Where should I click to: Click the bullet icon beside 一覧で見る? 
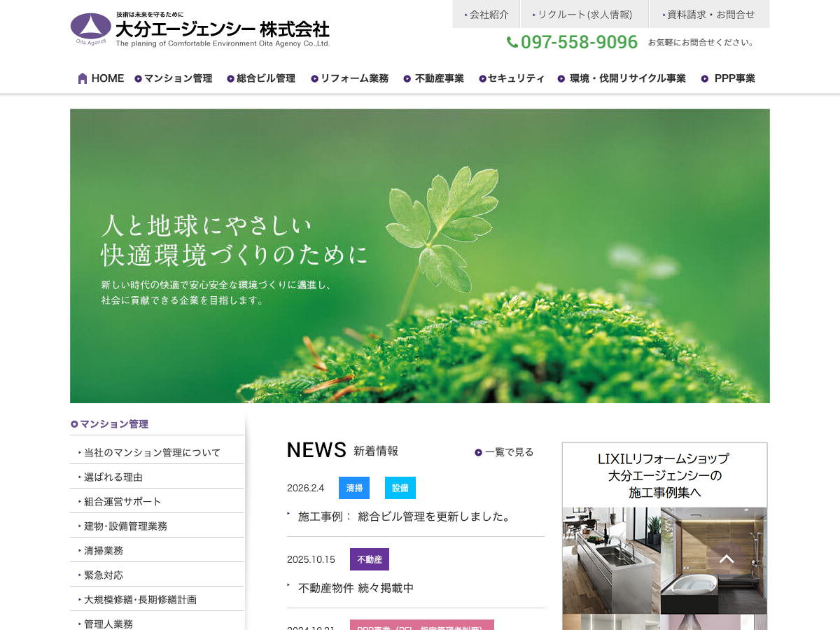point(479,452)
